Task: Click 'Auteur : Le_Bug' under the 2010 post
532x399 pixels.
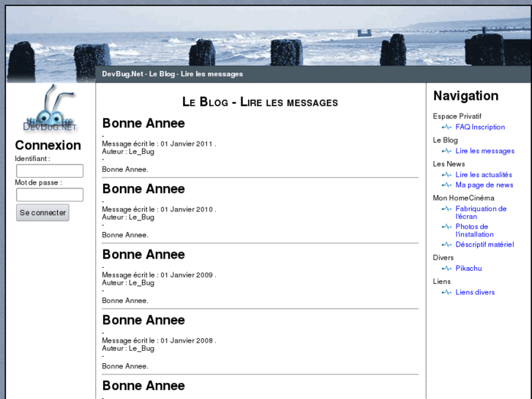Action: 128,217
